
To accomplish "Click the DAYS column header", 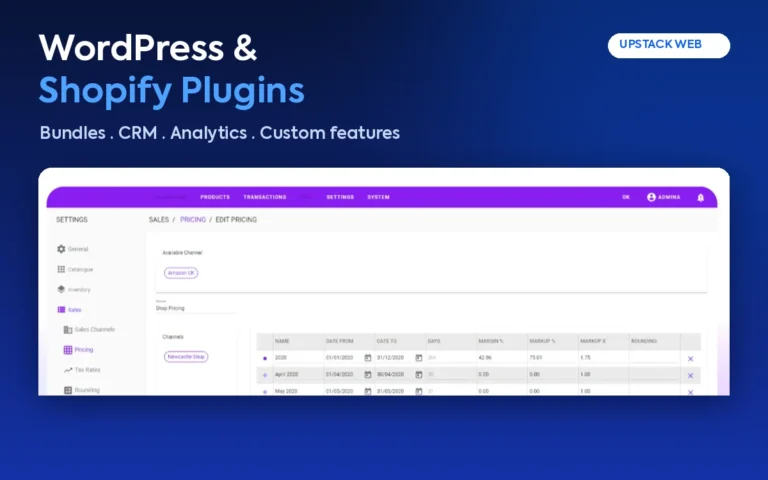I will [434, 341].
